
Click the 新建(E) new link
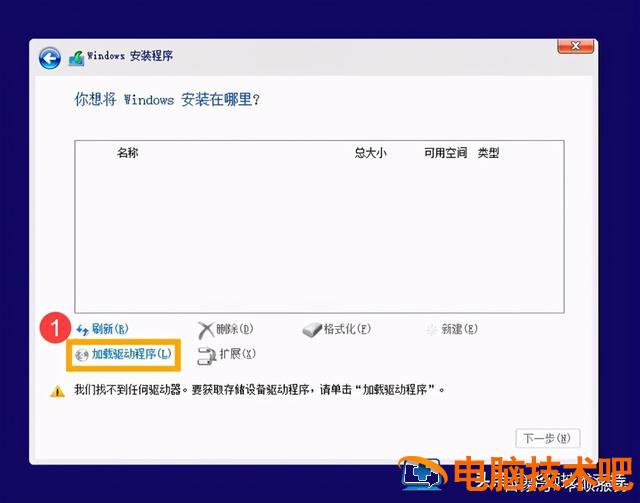pos(459,329)
